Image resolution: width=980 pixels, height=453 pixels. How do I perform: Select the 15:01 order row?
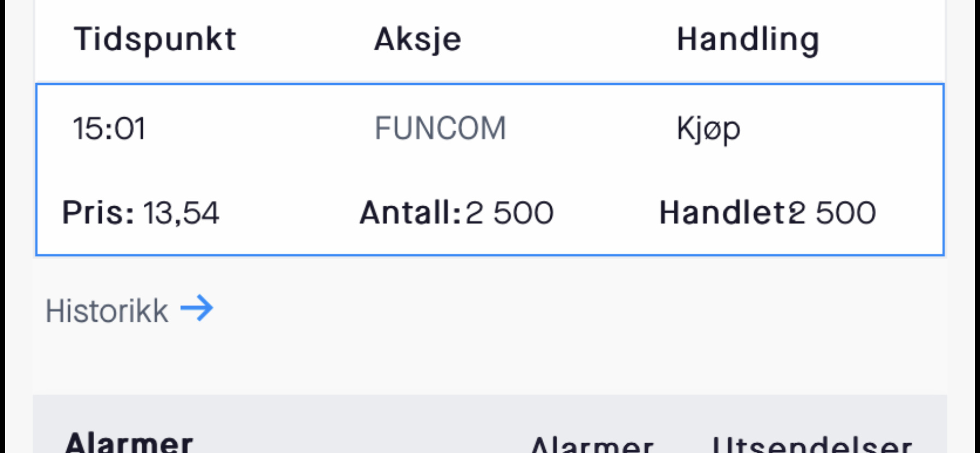click(489, 170)
